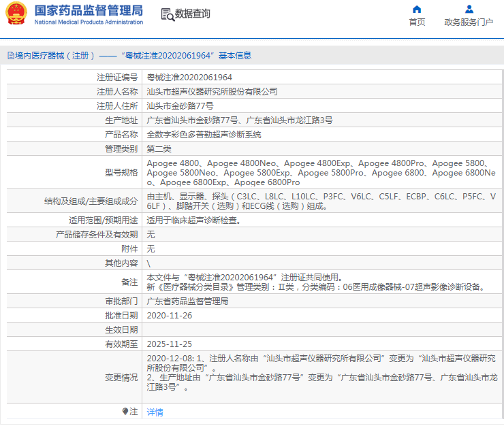The width and height of the screenshot is (504, 428).
Task: Click the 审批部门 row label
Action: 121,301
